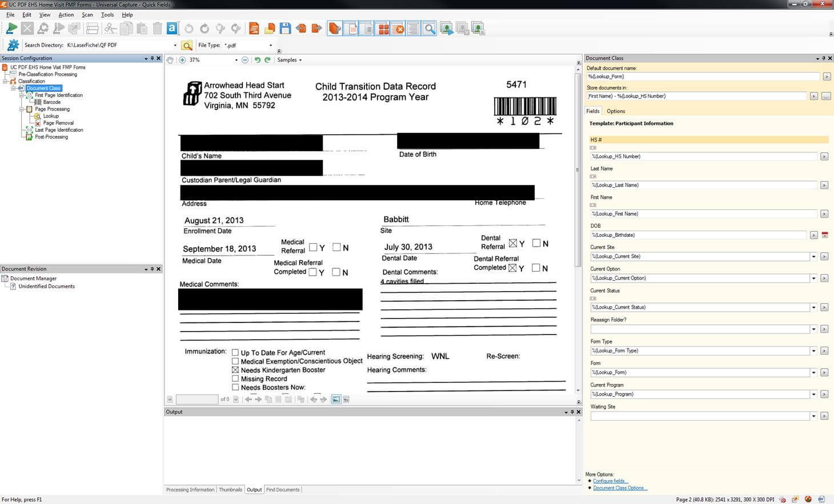Click the token button beside First Name field
This screenshot has width=834, height=504.
point(824,214)
